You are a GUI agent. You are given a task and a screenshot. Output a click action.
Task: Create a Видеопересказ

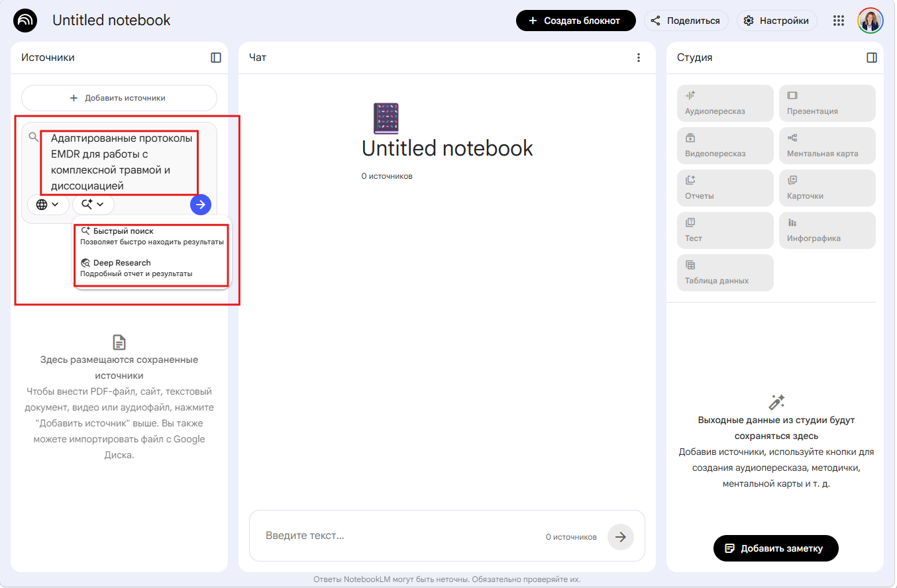pyautogui.click(x=725, y=146)
